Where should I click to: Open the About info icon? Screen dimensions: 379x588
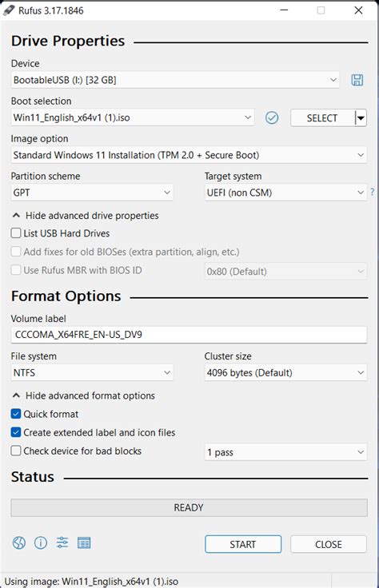(x=41, y=542)
